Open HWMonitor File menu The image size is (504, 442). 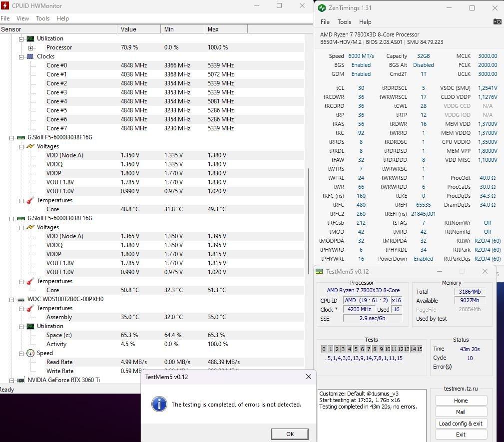click(x=5, y=18)
